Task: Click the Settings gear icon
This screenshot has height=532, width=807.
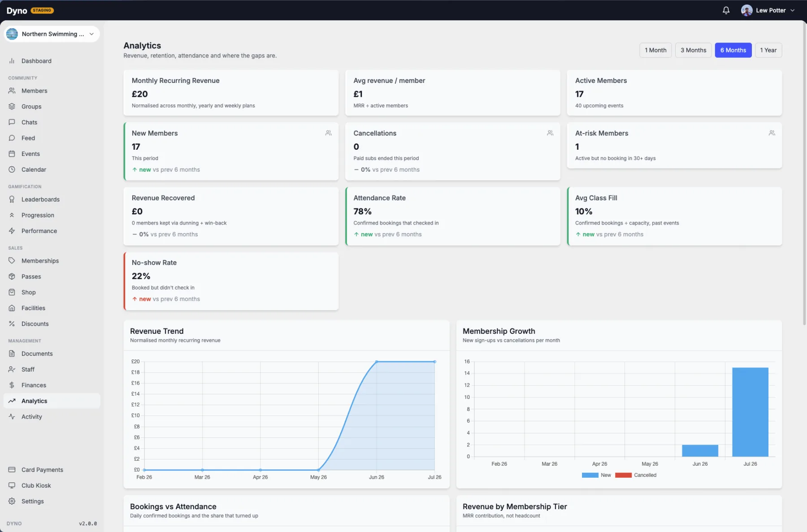Action: [x=12, y=501]
